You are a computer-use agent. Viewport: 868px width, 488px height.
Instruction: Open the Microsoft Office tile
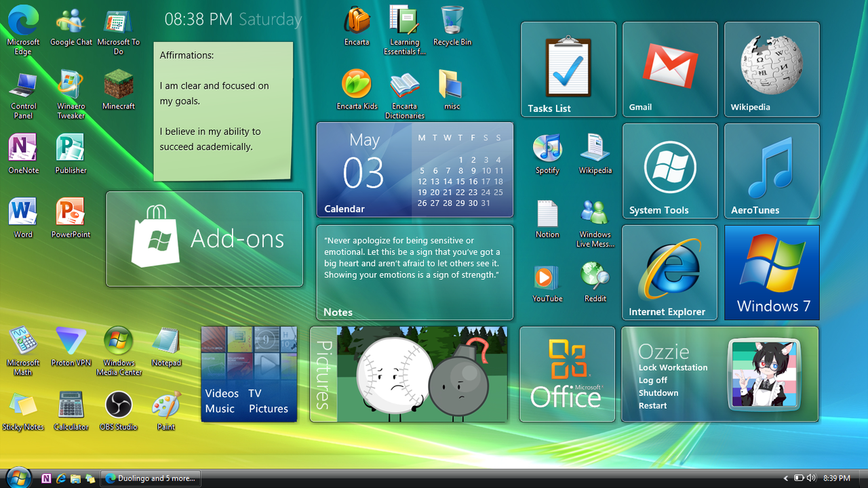click(568, 374)
